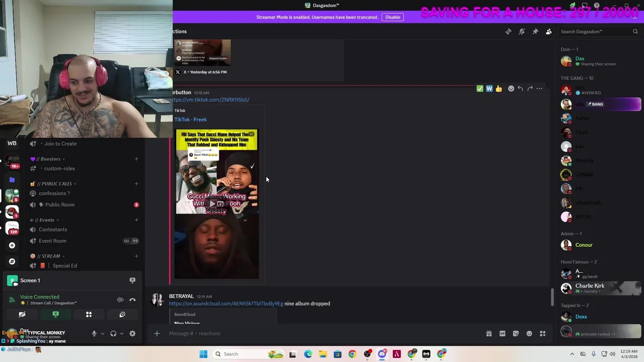Reply to the message with the arrow
This screenshot has width=644, height=362.
[x=520, y=88]
